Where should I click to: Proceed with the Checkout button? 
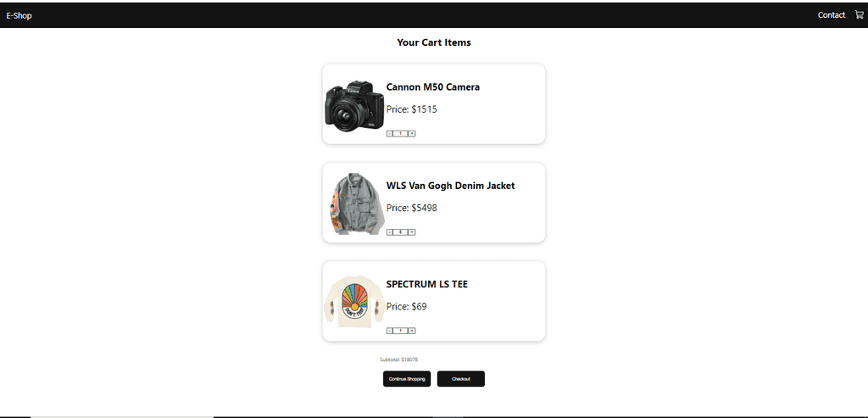click(461, 379)
